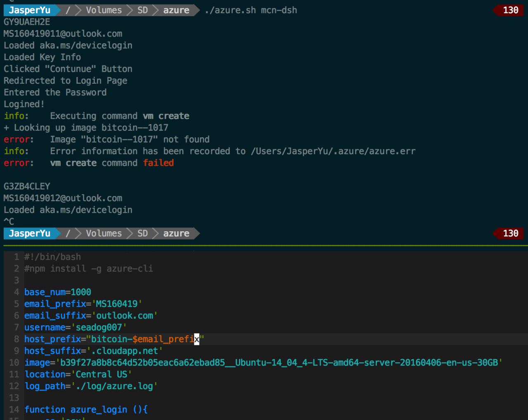Click the highlighted cursor block on host_prefix line
This screenshot has height=420, width=528.
(x=197, y=339)
